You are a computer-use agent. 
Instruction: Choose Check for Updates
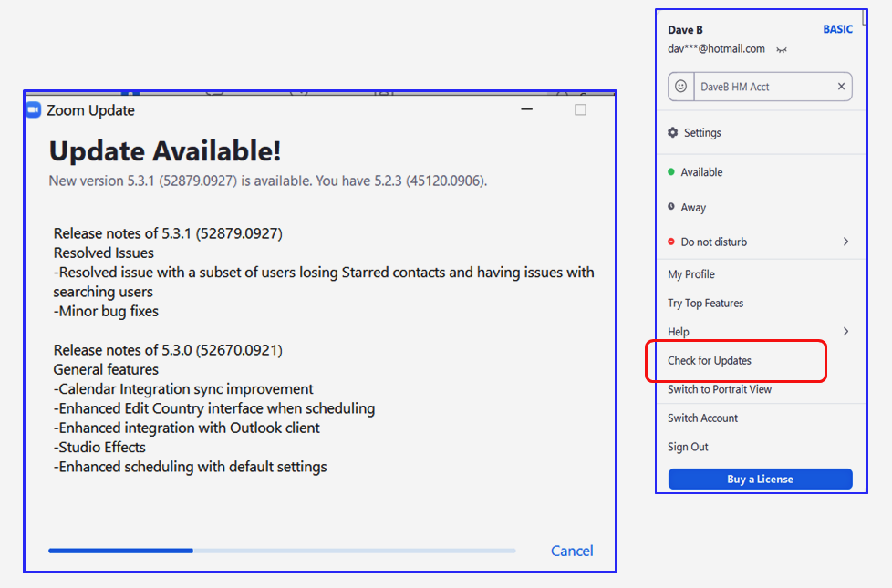pos(710,361)
